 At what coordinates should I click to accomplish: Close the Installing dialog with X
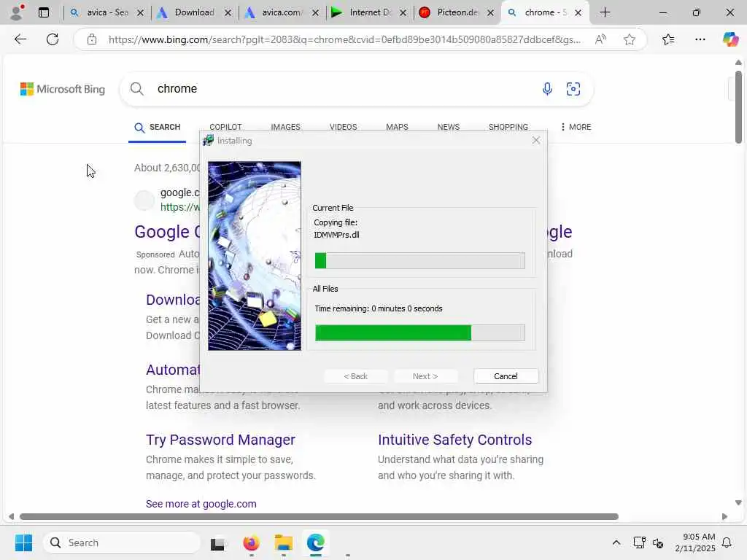tap(536, 140)
